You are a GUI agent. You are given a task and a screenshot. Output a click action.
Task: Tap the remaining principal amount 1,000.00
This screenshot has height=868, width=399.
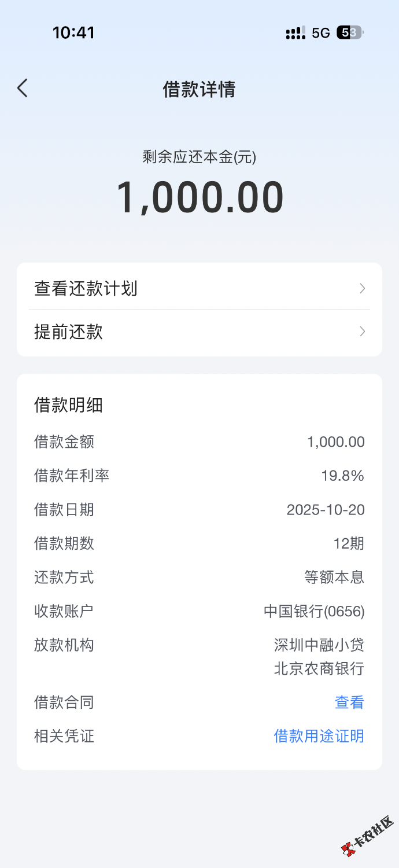[x=200, y=197]
